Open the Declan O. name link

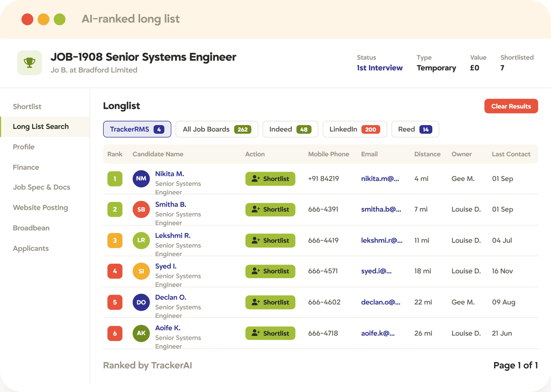171,297
